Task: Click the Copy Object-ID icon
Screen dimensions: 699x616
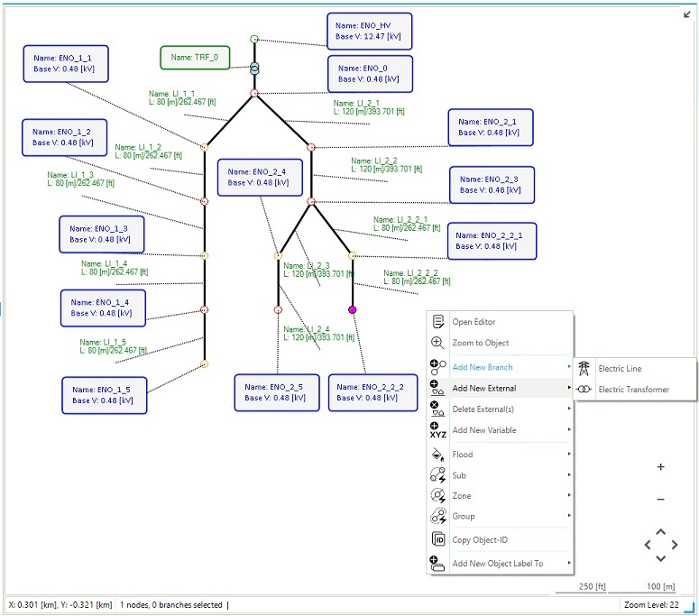Action: [x=438, y=539]
